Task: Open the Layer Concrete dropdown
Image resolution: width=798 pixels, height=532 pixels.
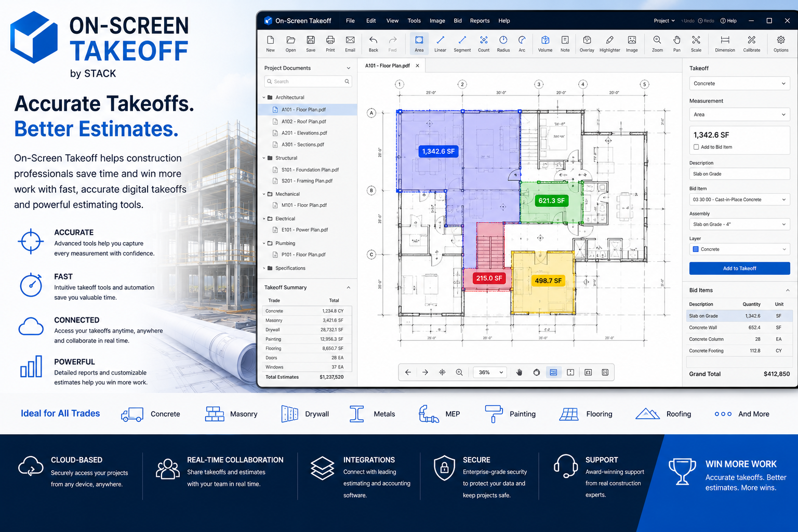Action: [x=739, y=249]
